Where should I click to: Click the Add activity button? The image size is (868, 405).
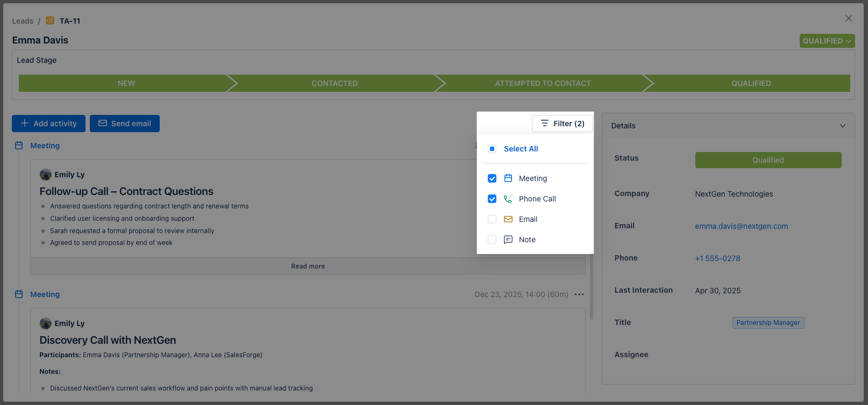pos(48,124)
